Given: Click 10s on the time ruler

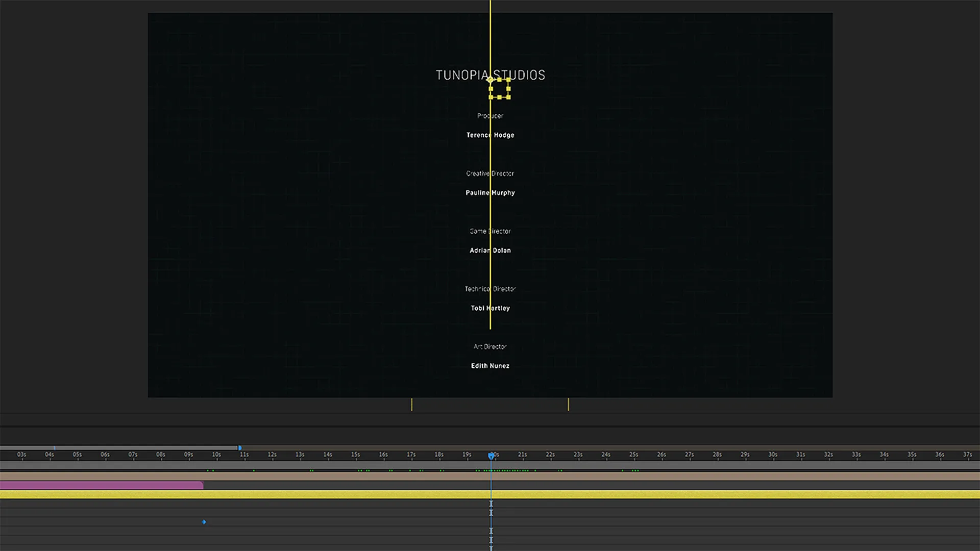Looking at the screenshot, I should tap(216, 454).
